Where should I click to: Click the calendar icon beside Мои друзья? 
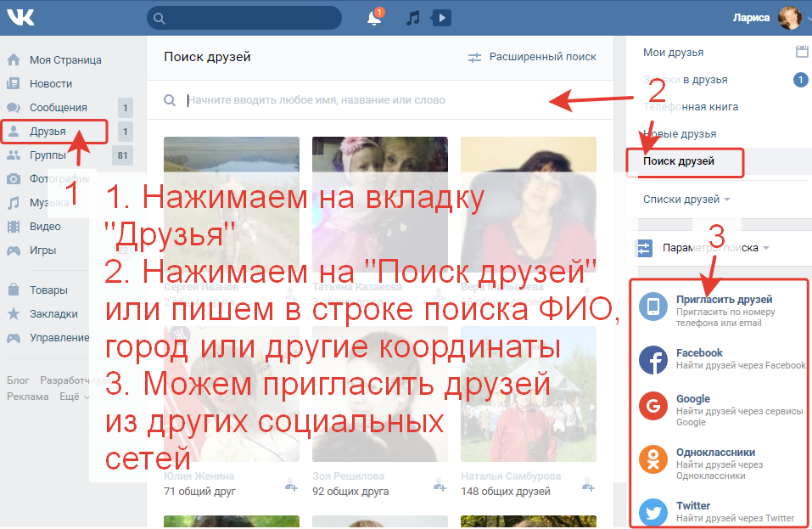point(802,51)
